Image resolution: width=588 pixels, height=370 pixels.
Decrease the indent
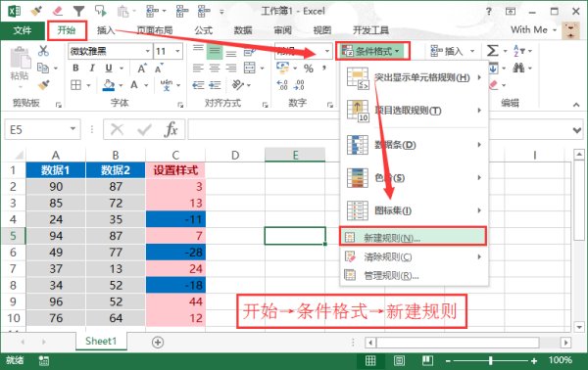(198, 85)
